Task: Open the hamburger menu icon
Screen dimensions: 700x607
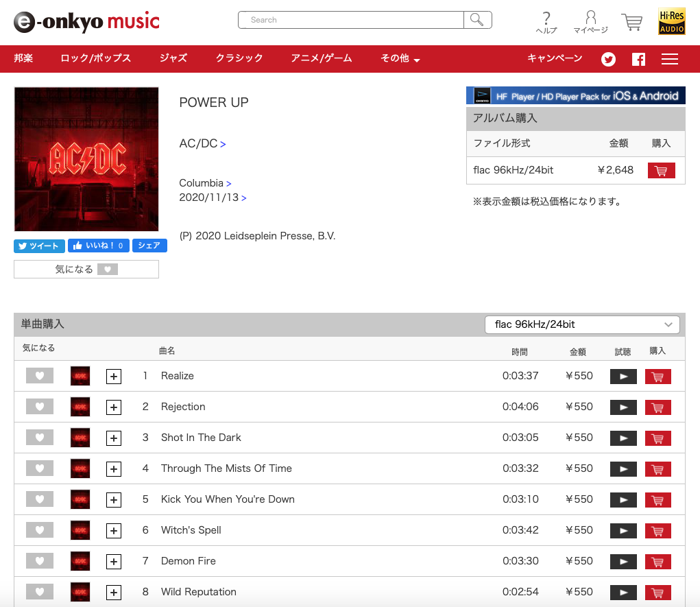Action: click(670, 59)
